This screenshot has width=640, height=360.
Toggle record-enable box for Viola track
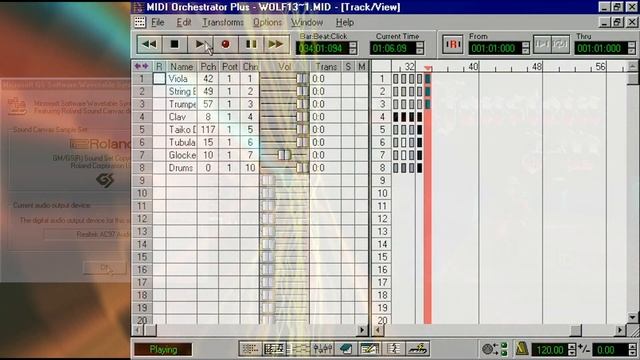159,78
